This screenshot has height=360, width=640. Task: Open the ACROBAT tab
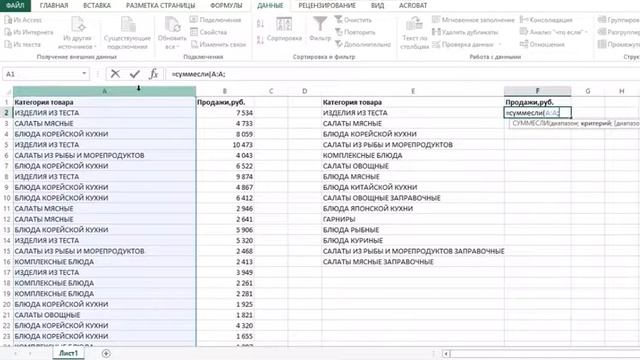[x=413, y=6]
